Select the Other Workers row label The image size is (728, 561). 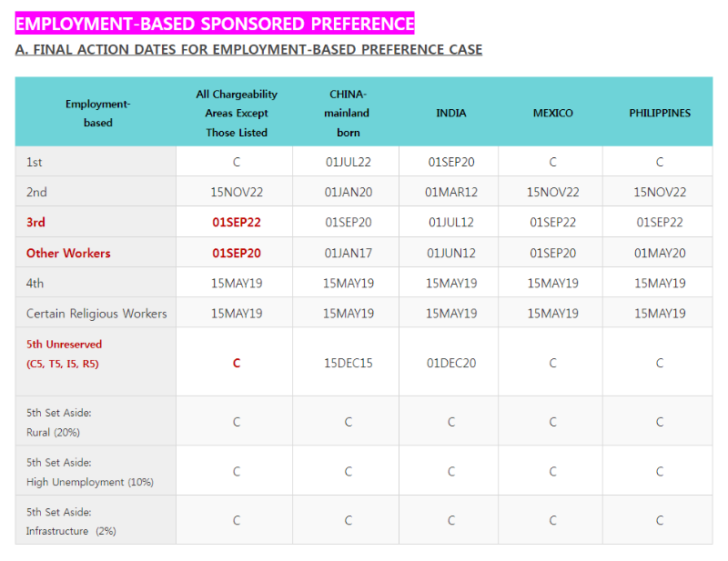pos(68,253)
